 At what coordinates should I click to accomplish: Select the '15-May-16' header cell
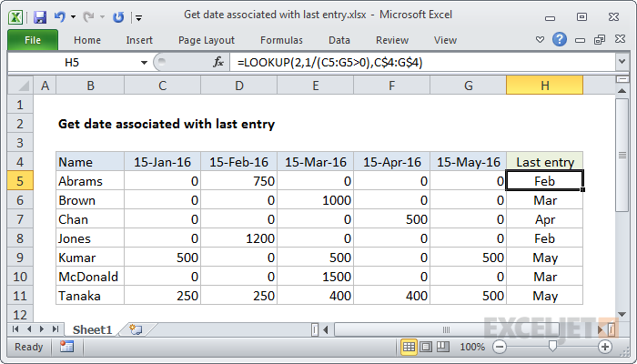point(469,162)
